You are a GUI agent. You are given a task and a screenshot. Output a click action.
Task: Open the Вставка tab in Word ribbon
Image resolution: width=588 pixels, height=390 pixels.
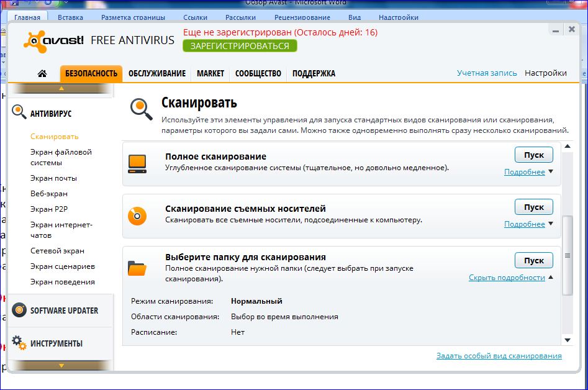[71, 17]
